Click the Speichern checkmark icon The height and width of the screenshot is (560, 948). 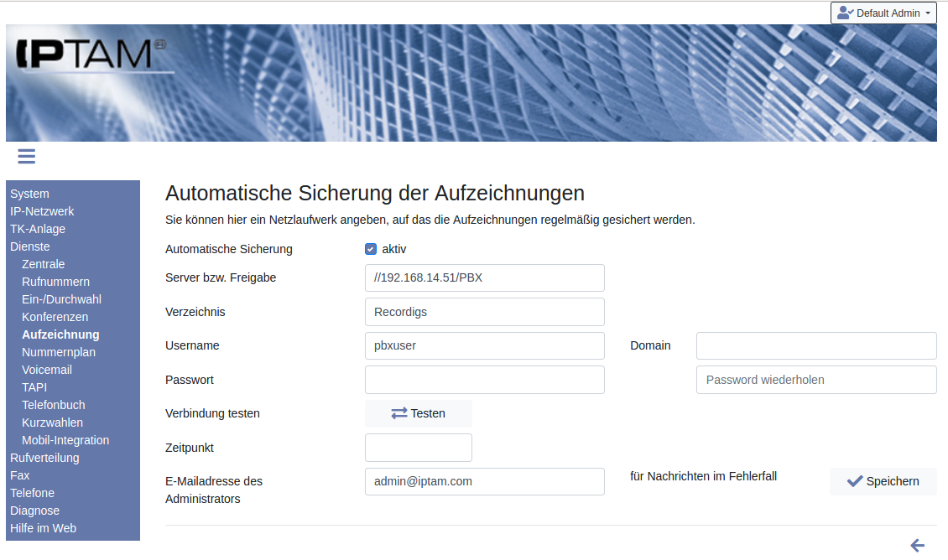(x=855, y=481)
